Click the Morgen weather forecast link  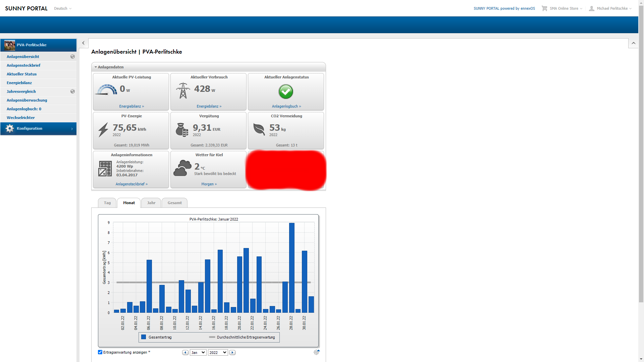209,184
